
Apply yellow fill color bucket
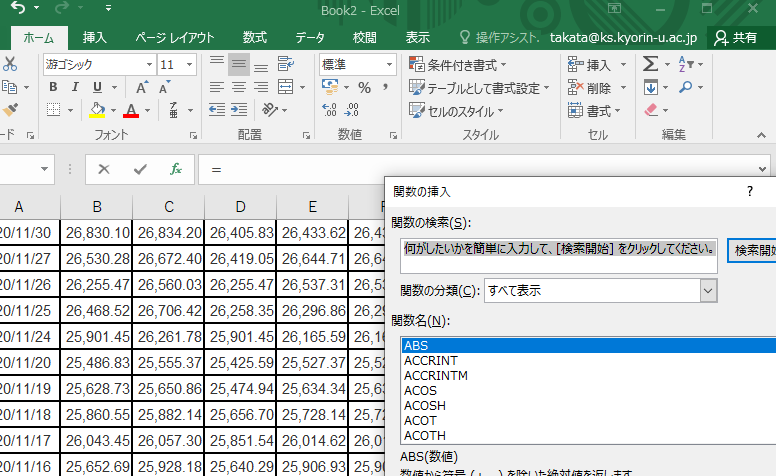pyautogui.click(x=97, y=110)
